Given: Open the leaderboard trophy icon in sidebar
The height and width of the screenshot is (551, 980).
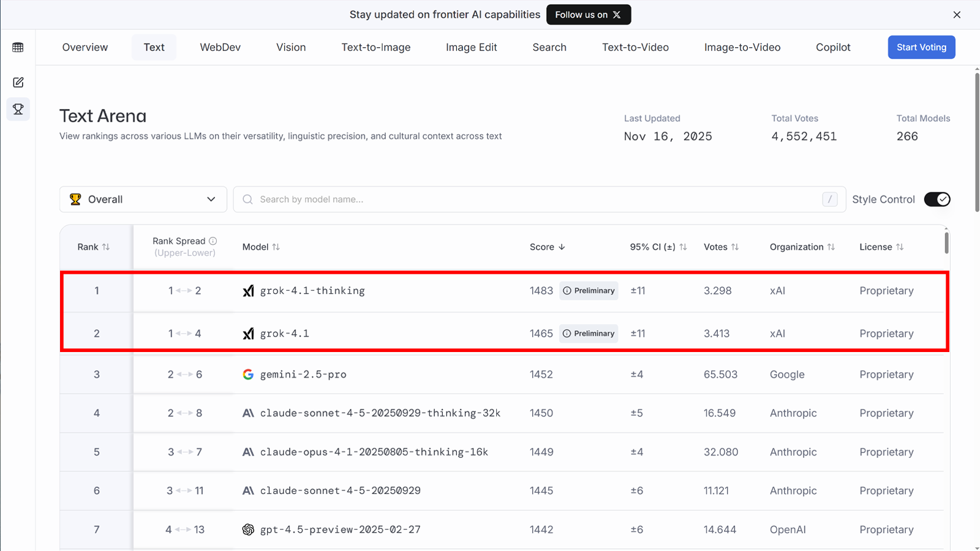Looking at the screenshot, I should [18, 110].
